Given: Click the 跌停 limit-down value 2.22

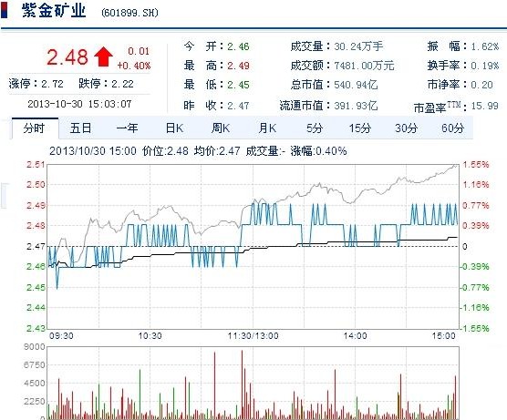Looking at the screenshot, I should pos(122,85).
